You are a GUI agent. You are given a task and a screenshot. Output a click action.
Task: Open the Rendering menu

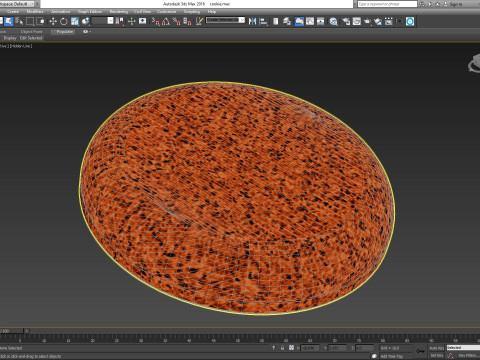point(119,11)
